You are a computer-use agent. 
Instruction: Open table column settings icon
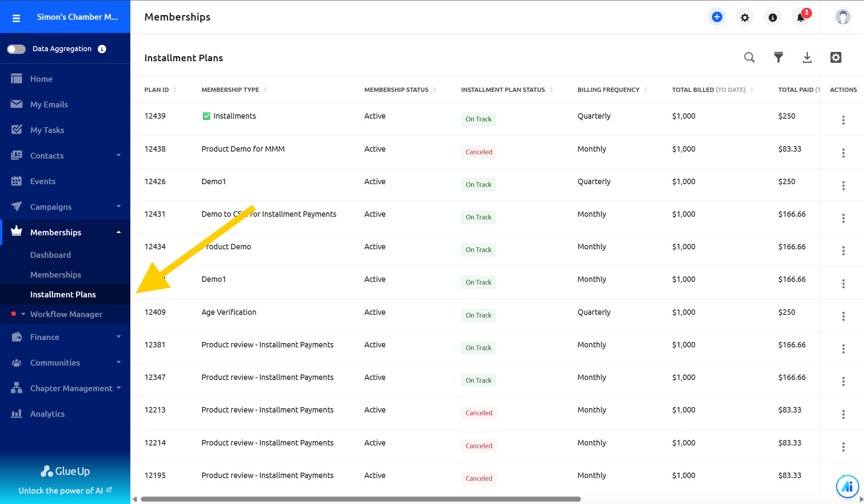836,57
